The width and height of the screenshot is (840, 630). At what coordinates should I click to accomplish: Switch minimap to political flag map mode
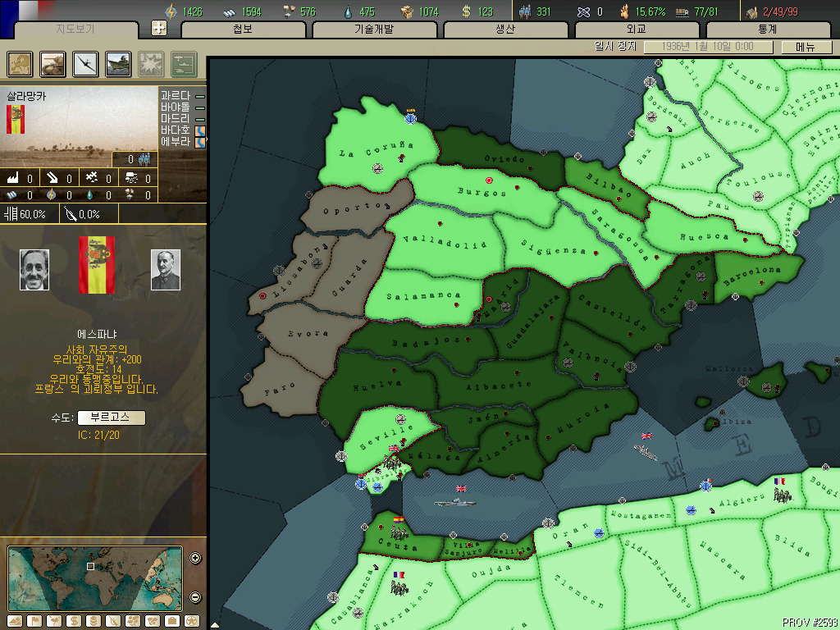point(34,621)
